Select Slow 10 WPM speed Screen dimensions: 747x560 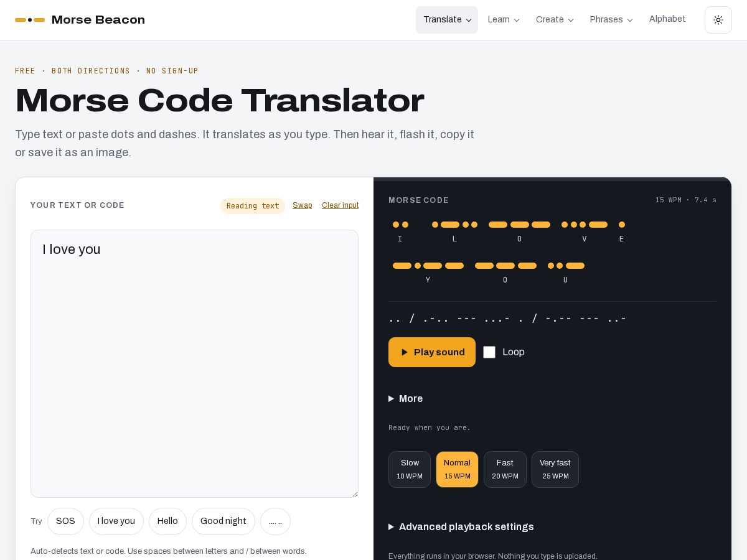(x=410, y=469)
